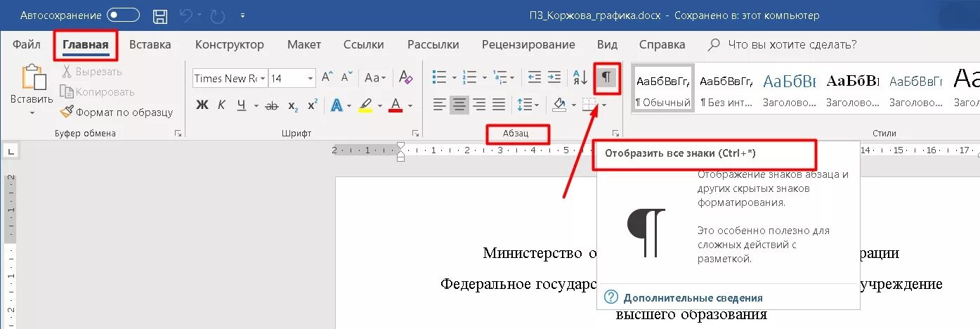Toggle italic К formatting
Image resolution: width=980 pixels, height=329 pixels.
[222, 105]
